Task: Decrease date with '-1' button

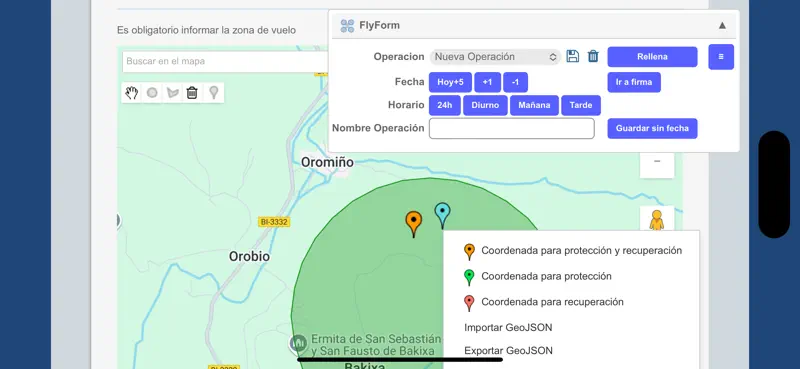Action: click(515, 82)
